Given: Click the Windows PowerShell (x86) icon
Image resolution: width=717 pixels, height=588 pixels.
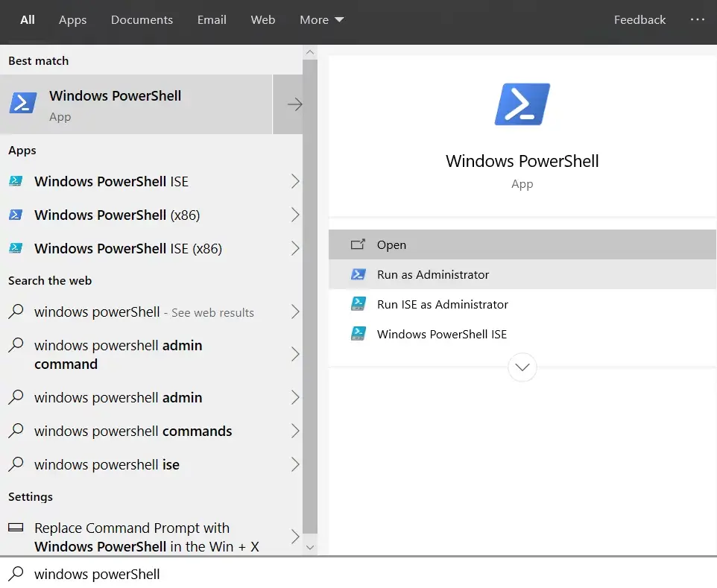Looking at the screenshot, I should point(16,215).
